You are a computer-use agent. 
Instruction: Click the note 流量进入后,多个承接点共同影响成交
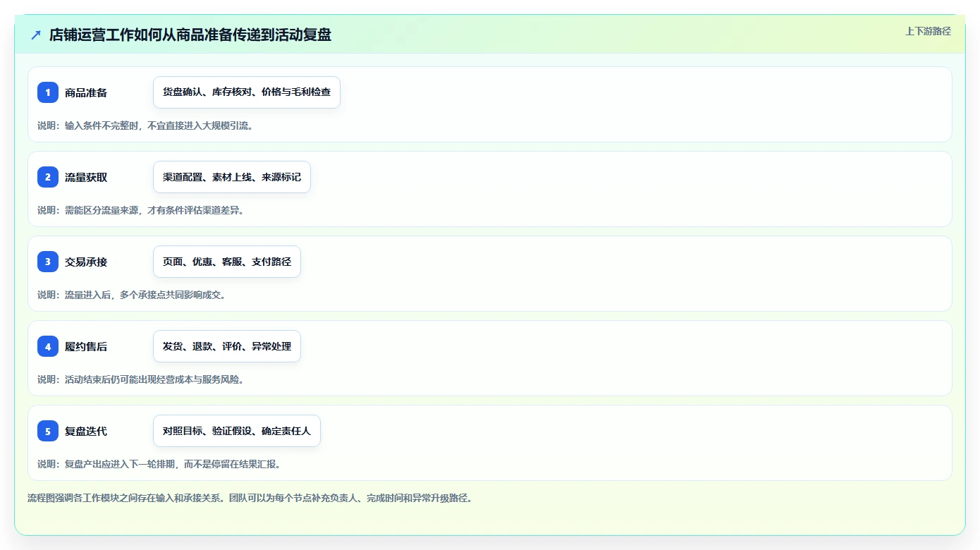click(132, 295)
